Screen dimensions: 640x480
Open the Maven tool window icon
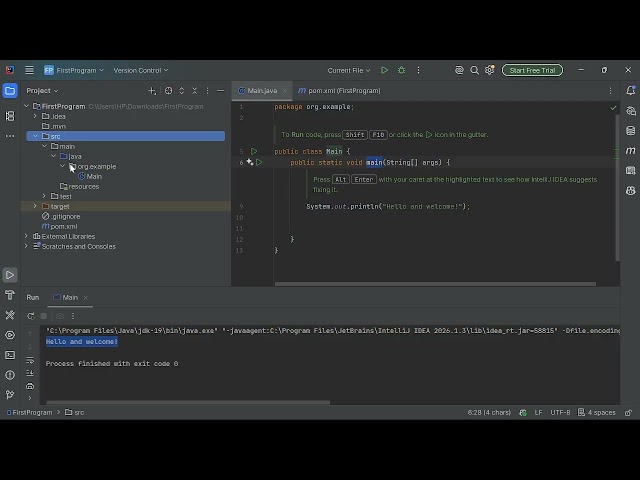click(x=631, y=151)
